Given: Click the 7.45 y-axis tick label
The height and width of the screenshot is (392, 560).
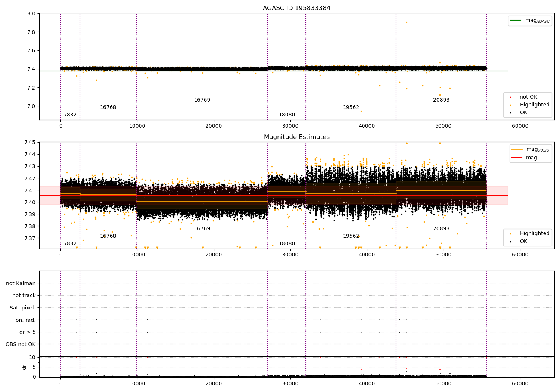Looking at the screenshot, I should click(x=30, y=142).
